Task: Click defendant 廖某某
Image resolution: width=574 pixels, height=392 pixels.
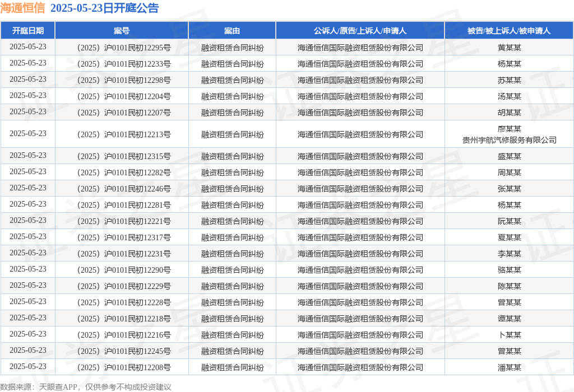Action: pos(509,129)
